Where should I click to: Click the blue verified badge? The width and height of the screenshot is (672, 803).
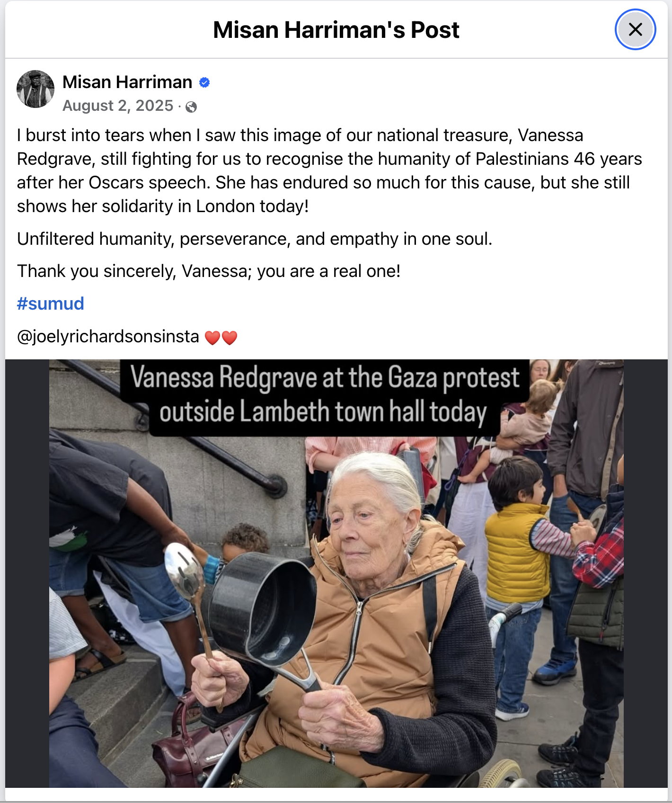tap(204, 82)
